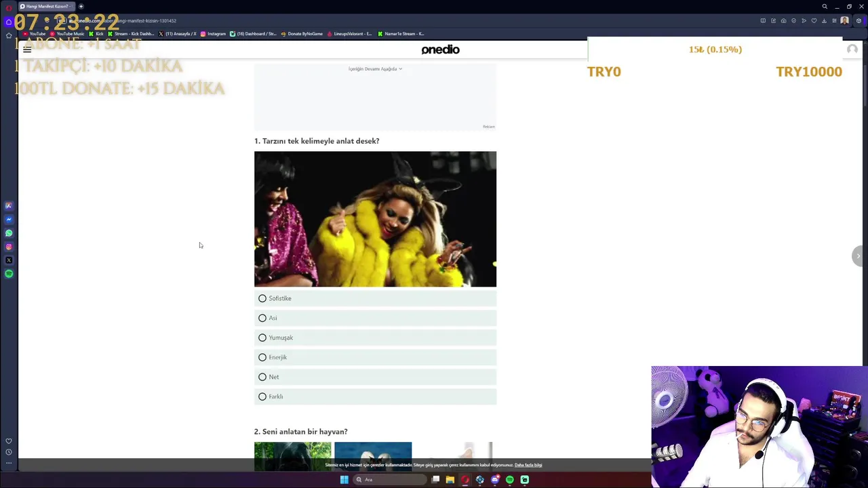Open the Donate ByNoGame bookmark
Screen dimensions: 868x488
[x=302, y=34]
